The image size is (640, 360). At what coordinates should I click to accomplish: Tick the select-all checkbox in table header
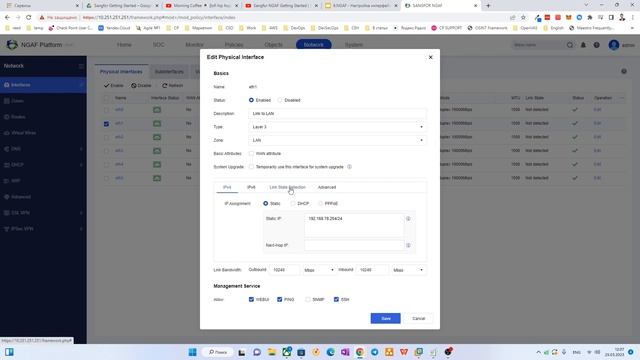click(107, 98)
